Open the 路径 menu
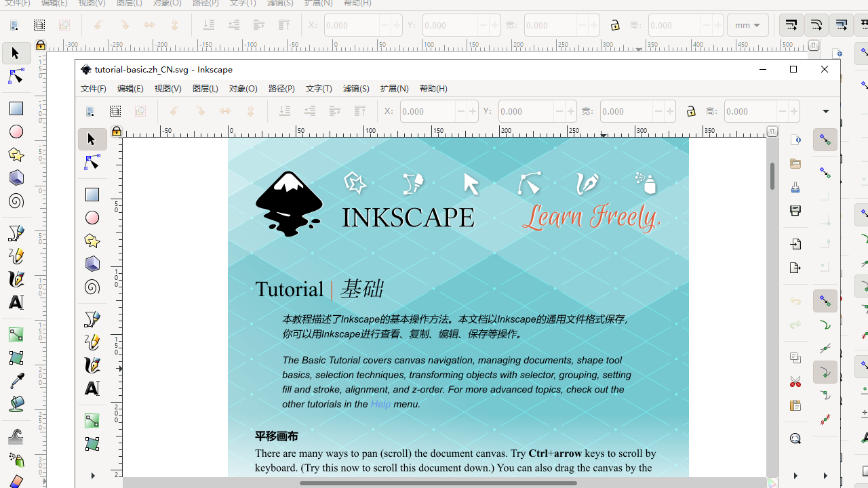The width and height of the screenshot is (868, 488). point(281,88)
